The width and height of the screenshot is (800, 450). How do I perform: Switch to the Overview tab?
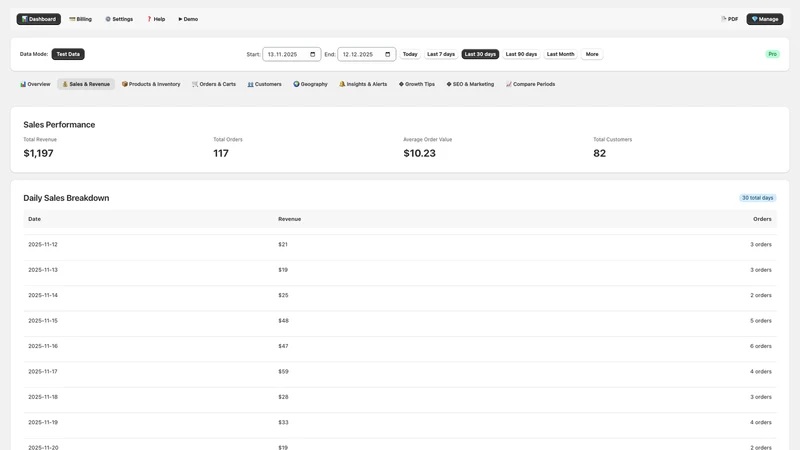tap(35, 84)
